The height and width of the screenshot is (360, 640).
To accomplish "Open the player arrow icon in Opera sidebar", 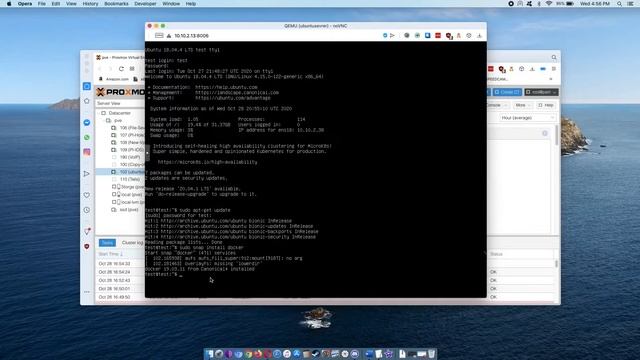I will pyautogui.click(x=87, y=174).
